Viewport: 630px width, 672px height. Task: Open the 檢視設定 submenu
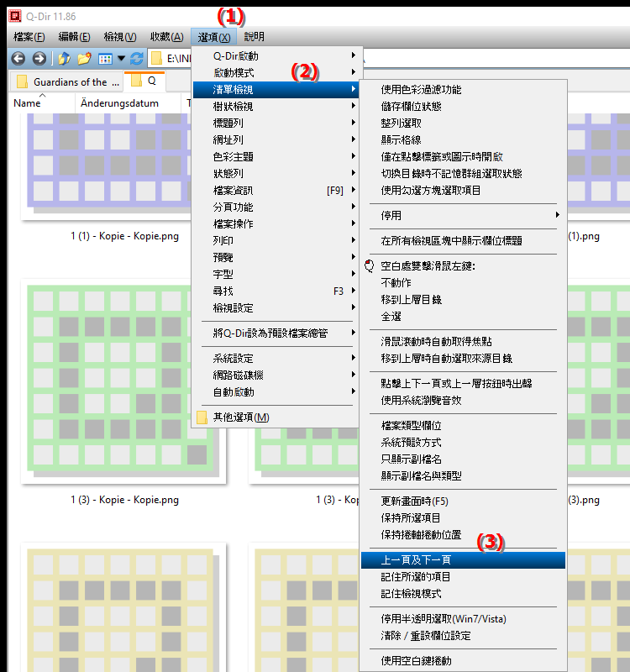click(276, 307)
